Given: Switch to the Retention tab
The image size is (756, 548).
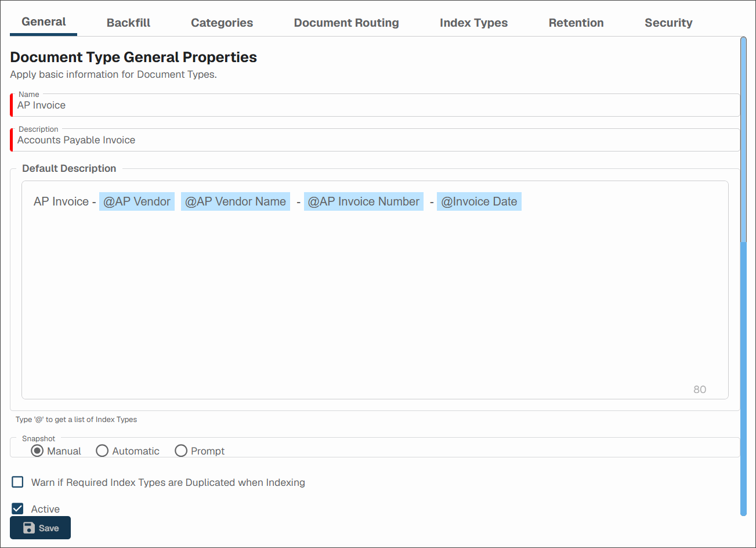Looking at the screenshot, I should point(576,23).
